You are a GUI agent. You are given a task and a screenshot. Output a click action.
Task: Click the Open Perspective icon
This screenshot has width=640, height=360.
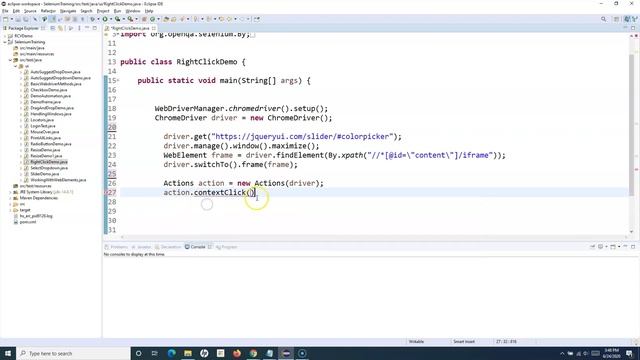point(616,19)
